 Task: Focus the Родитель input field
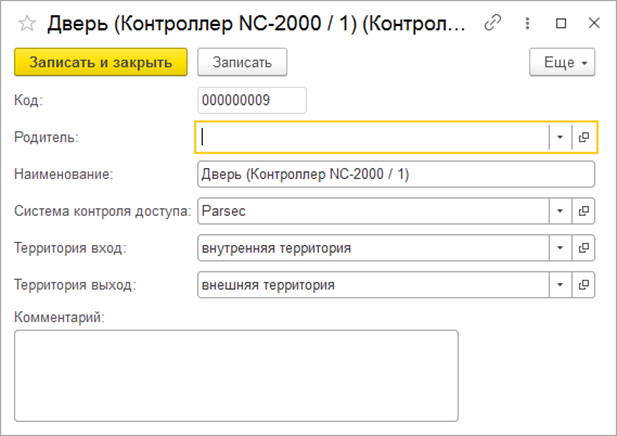372,137
